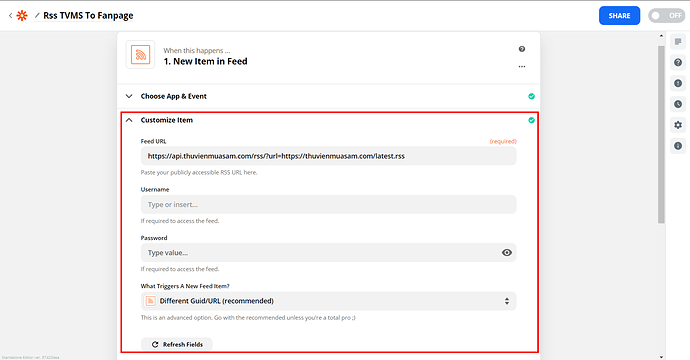Click 'When this happens ...' text
The width and height of the screenshot is (690, 360).
tap(197, 51)
